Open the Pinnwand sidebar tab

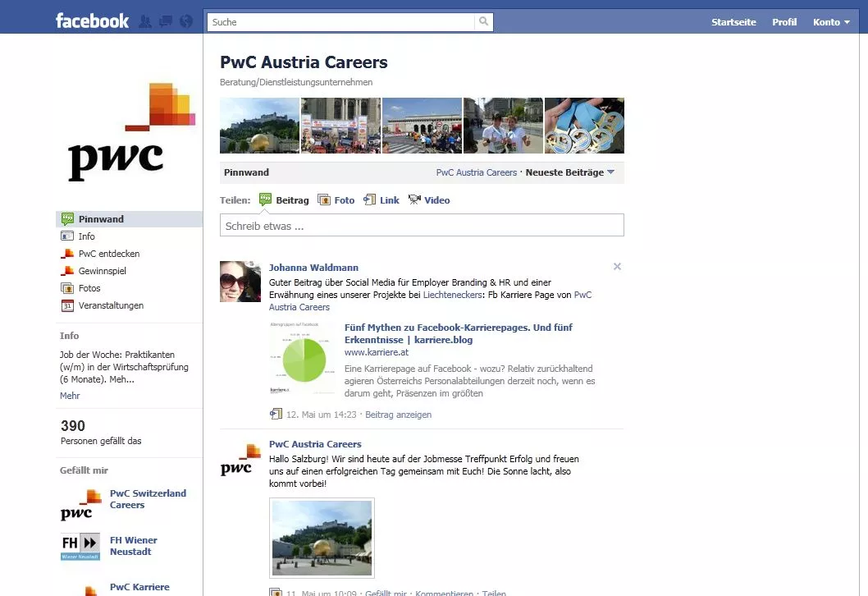pyautogui.click(x=129, y=219)
